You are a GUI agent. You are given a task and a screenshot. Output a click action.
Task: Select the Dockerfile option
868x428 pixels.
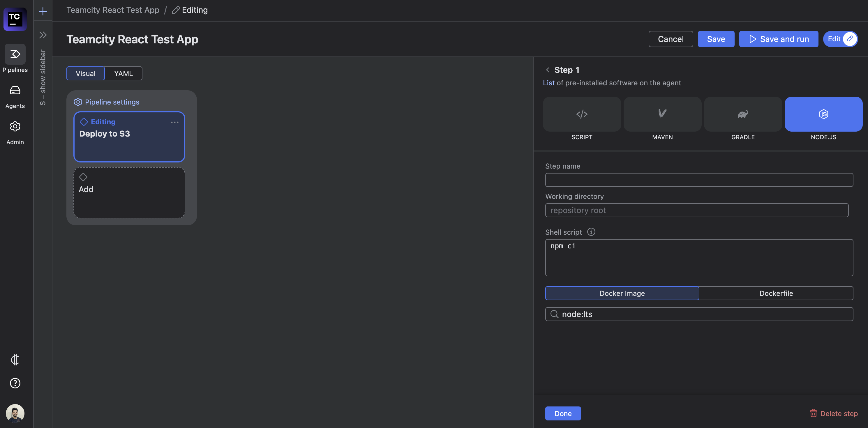click(x=776, y=293)
